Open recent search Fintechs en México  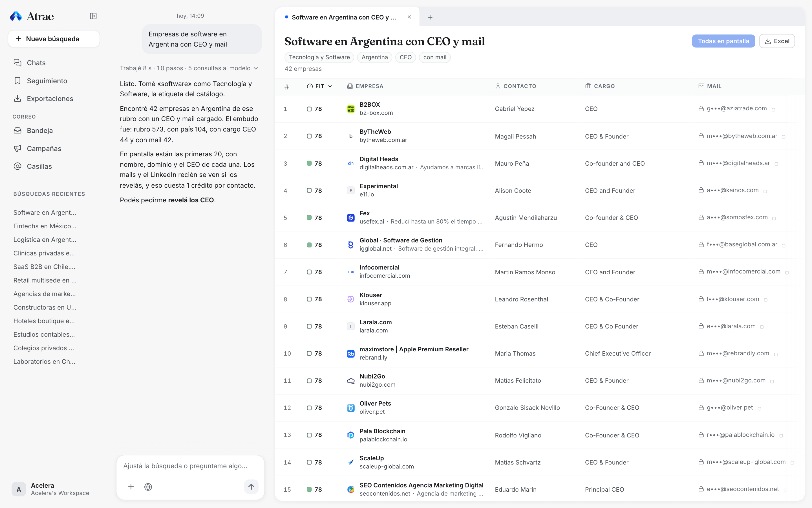click(45, 226)
